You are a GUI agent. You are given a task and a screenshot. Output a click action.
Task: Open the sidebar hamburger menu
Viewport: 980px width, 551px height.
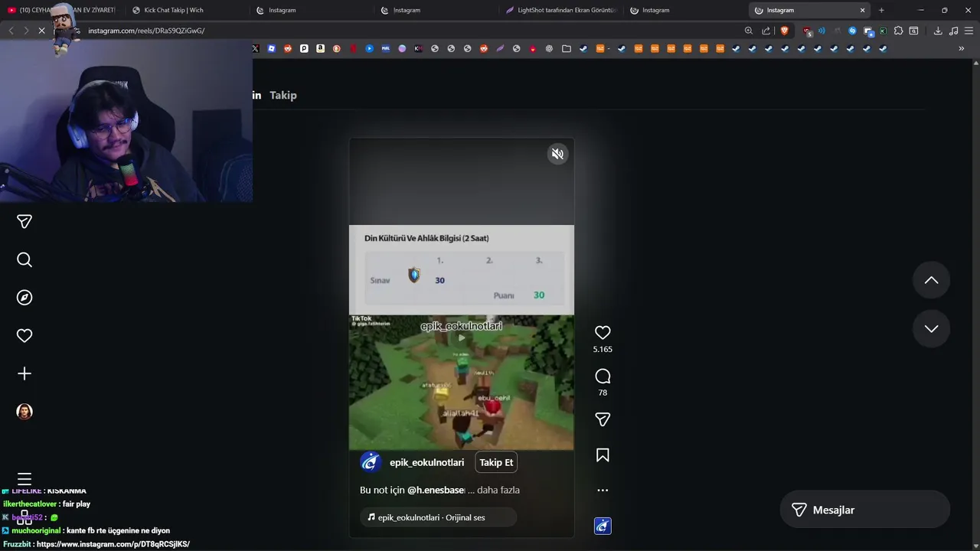pos(24,480)
